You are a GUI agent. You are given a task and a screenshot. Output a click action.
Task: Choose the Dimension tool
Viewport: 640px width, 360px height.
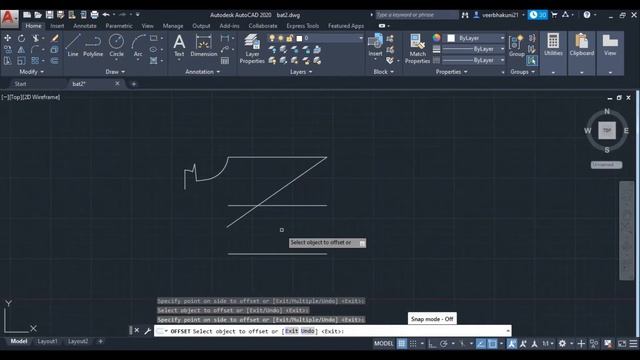click(204, 45)
